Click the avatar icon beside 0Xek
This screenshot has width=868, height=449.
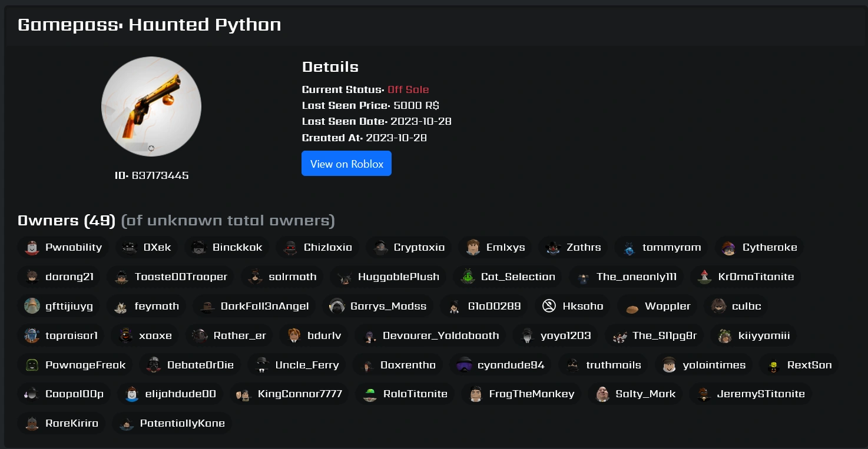(x=130, y=248)
